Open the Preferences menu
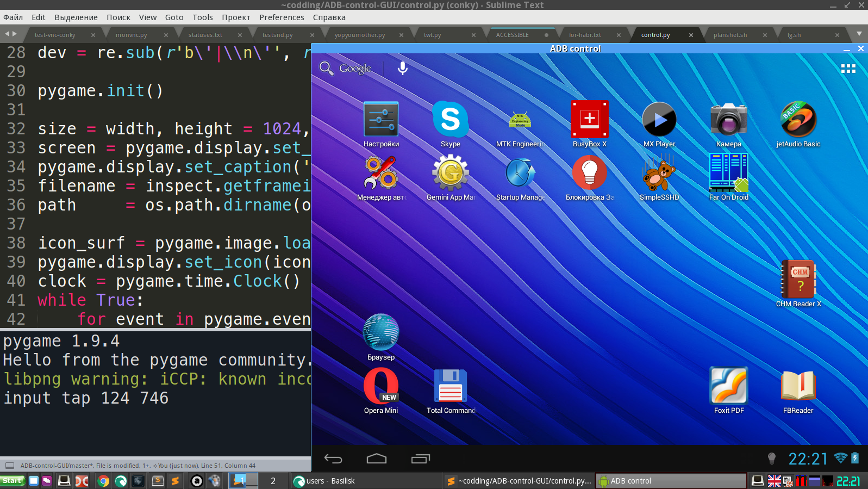This screenshot has width=868, height=489. pos(282,17)
